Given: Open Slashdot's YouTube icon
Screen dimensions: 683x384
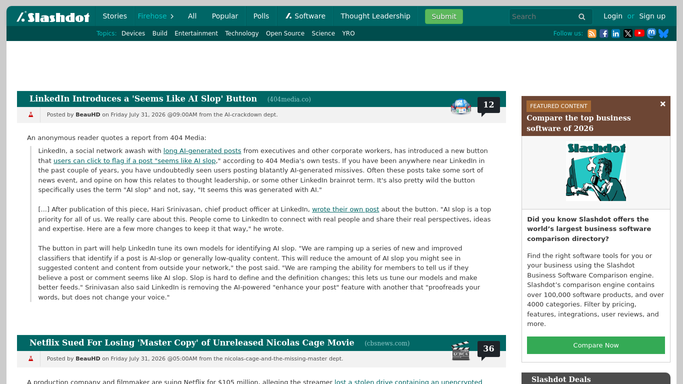Looking at the screenshot, I should point(639,33).
